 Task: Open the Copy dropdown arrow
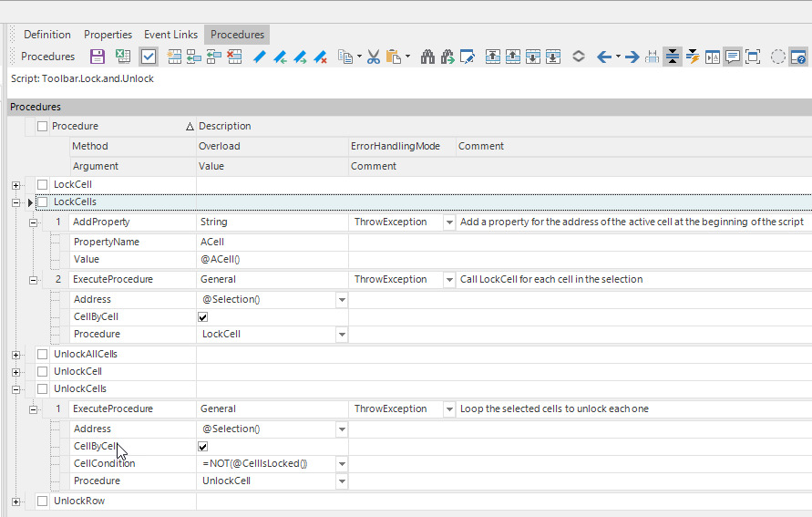point(359,57)
